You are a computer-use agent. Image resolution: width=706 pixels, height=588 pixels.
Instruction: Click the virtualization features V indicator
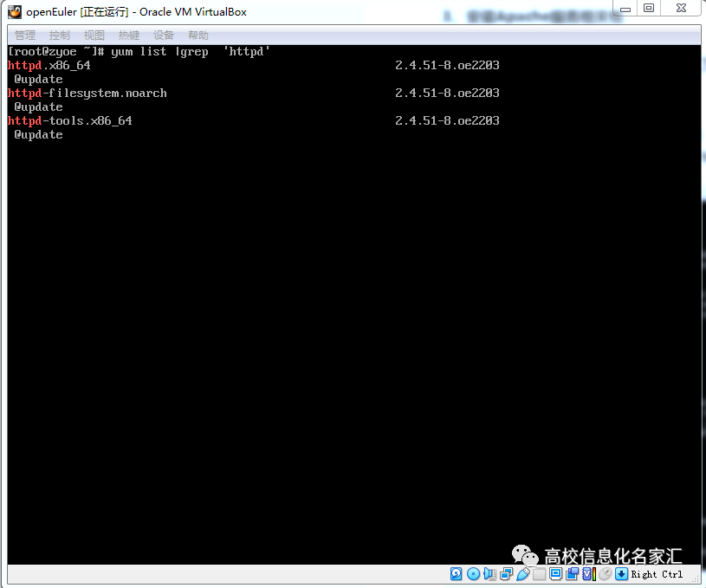(586, 574)
